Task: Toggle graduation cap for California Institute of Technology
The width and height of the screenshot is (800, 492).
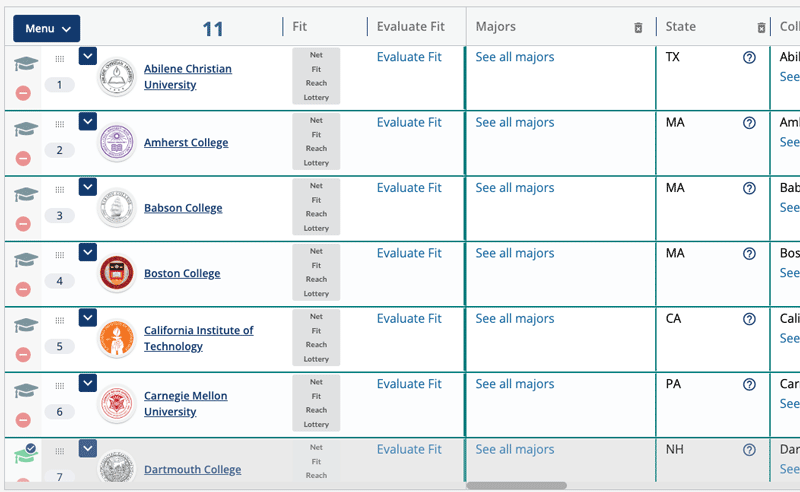Action: coord(26,325)
